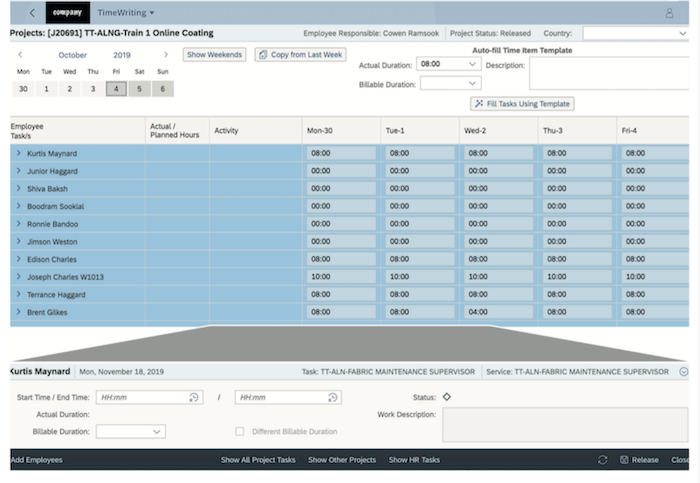Click Show HR Tasks
Viewport: 700px width, 483px height.
click(414, 460)
